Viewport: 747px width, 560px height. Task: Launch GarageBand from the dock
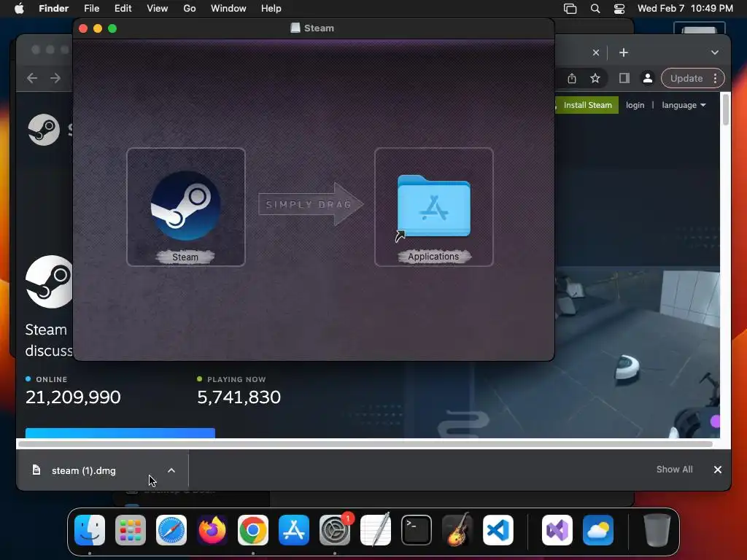click(457, 530)
